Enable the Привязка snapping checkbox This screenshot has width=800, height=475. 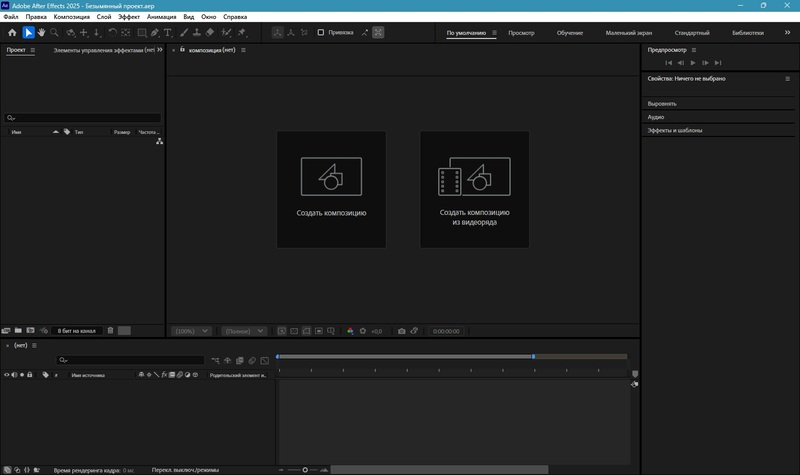[320, 32]
